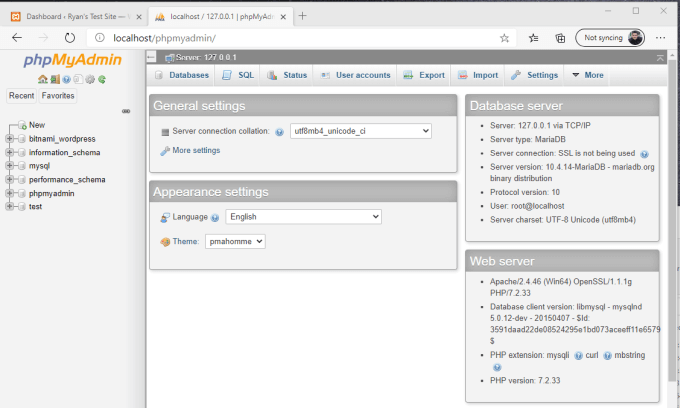
Task: Select test database name in tree
Action: click(36, 207)
